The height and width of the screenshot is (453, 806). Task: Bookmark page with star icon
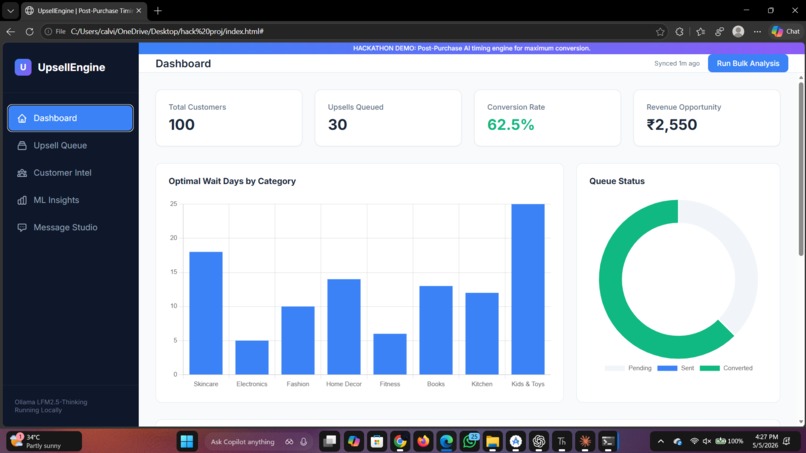660,31
